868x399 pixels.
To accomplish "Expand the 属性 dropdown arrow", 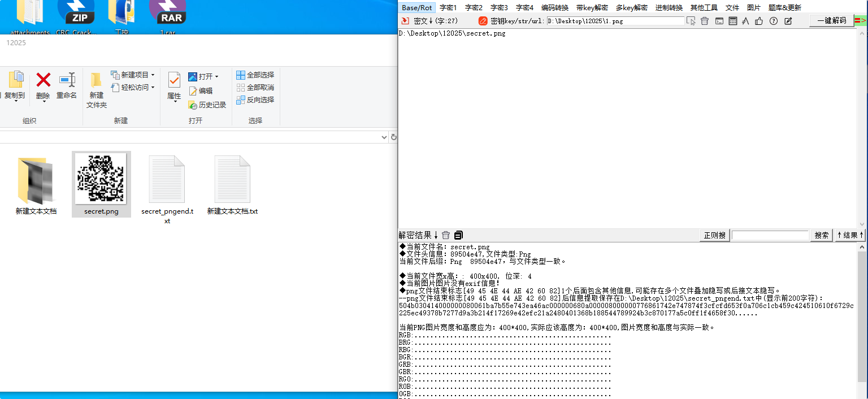I will (174, 103).
